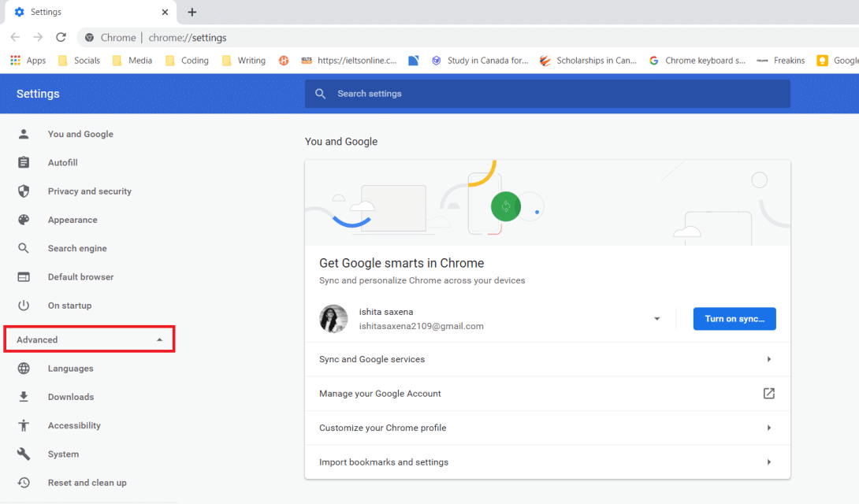The height and width of the screenshot is (504, 859).
Task: Open the Apps grid bookmark
Action: [x=28, y=60]
